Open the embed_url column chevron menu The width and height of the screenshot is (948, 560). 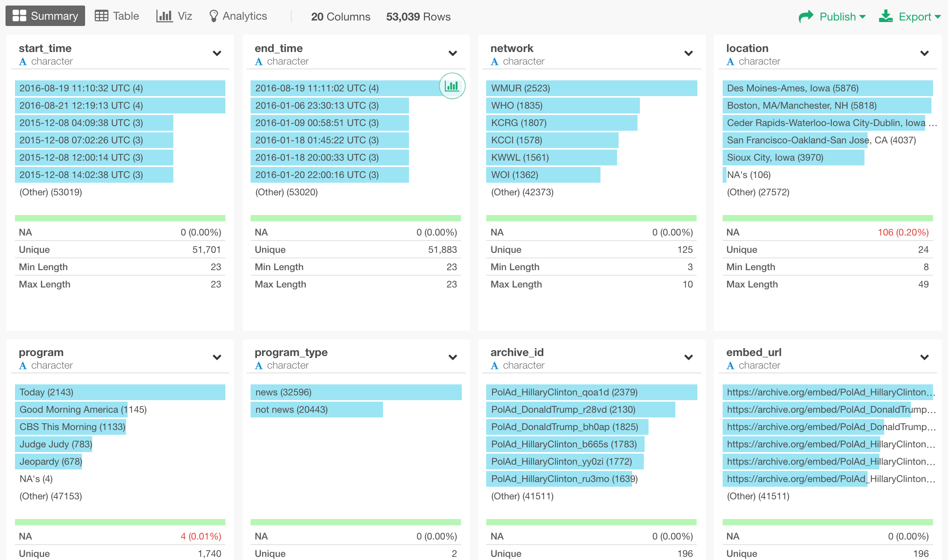[x=924, y=357]
